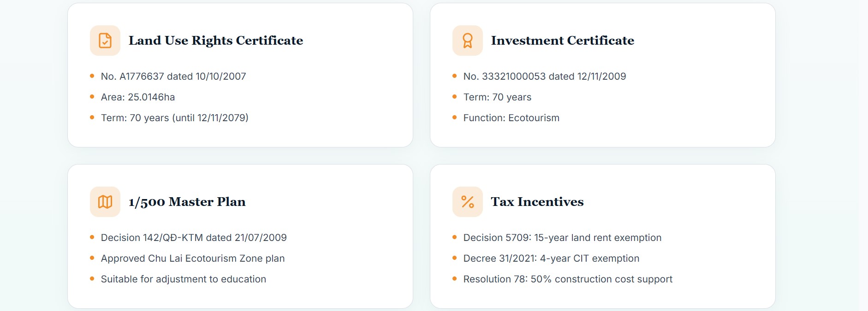The image size is (868, 311).
Task: Click the Land Use Rights document icon
Action: (x=105, y=41)
